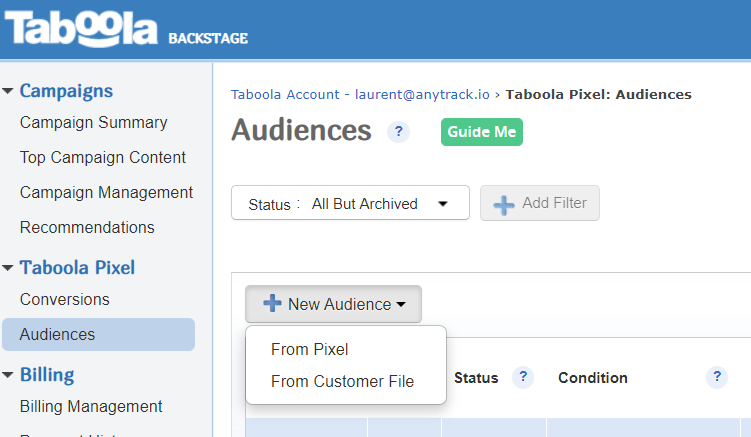Click the Add Filter button label
The height and width of the screenshot is (437, 751).
[555, 203]
